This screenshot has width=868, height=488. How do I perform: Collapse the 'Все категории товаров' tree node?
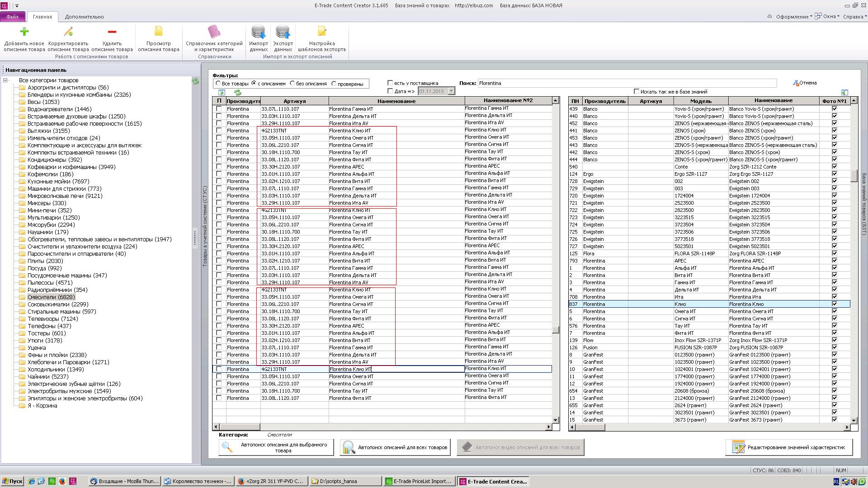(5, 80)
